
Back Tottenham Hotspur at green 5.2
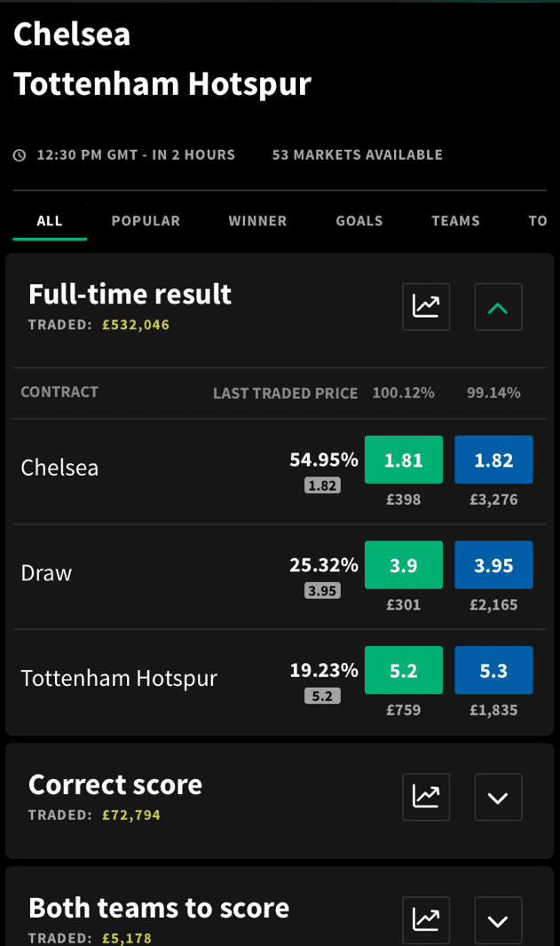coord(404,670)
